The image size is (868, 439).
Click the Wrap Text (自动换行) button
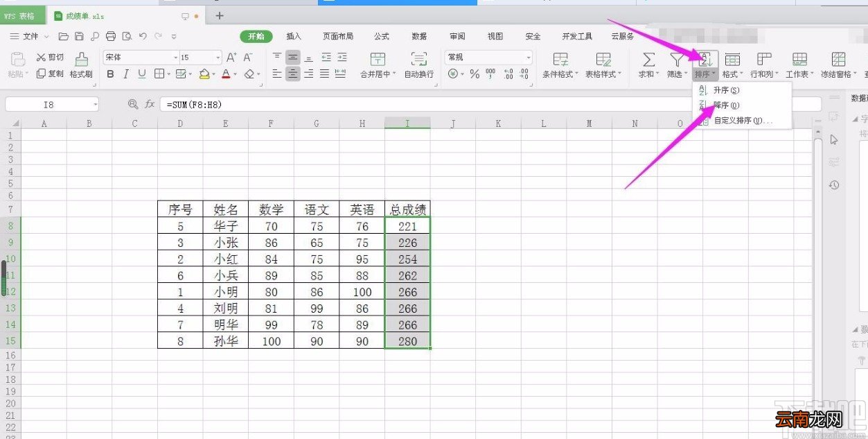pyautogui.click(x=419, y=65)
